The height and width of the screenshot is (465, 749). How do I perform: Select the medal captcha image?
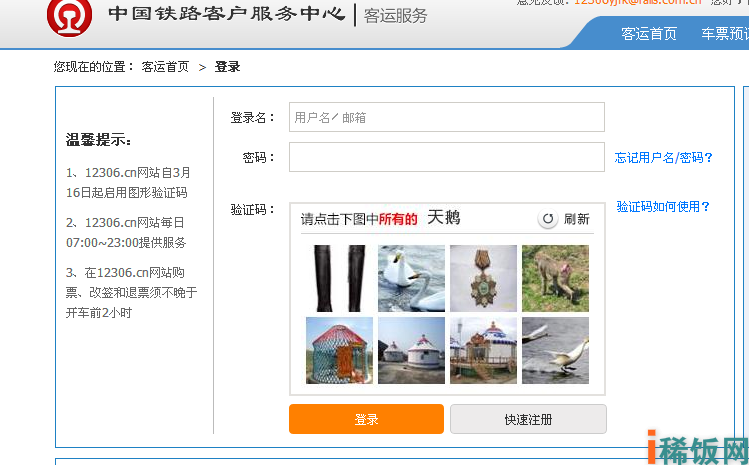(x=483, y=279)
